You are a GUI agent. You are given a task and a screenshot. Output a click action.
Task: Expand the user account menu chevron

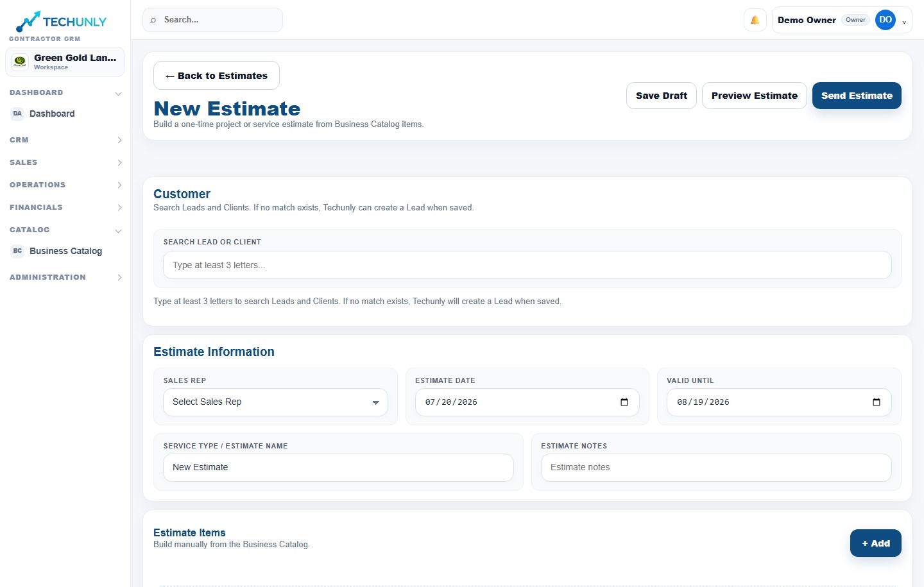point(904,22)
